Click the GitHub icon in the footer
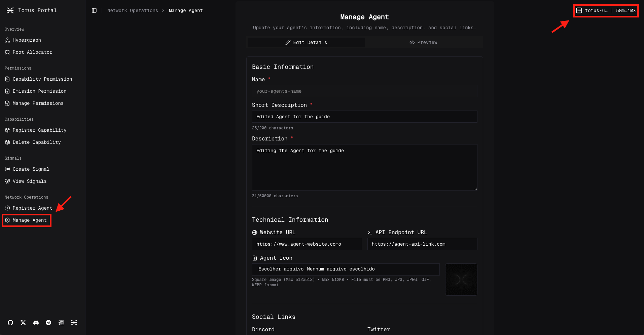Viewport: 644px width, 335px height. (10, 323)
